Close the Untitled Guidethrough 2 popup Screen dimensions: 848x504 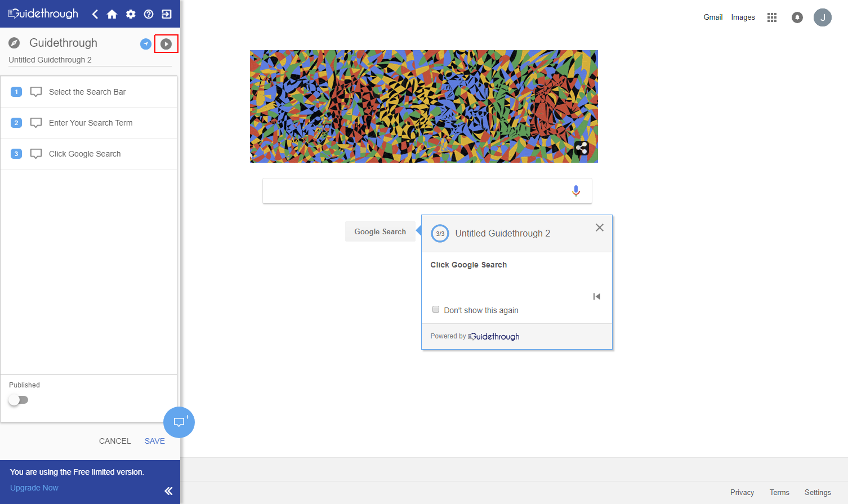point(600,228)
